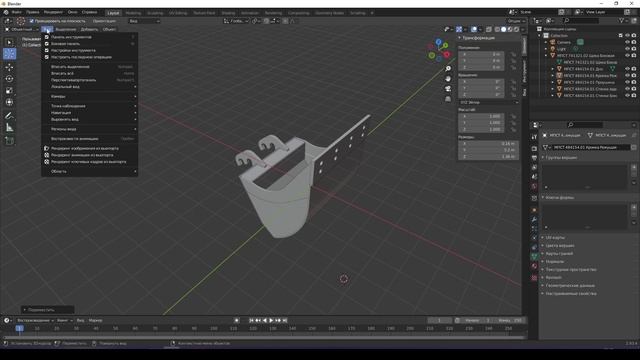Toggle camera view icon in viewport
Screen dimensions: 640x360
click(448, 89)
